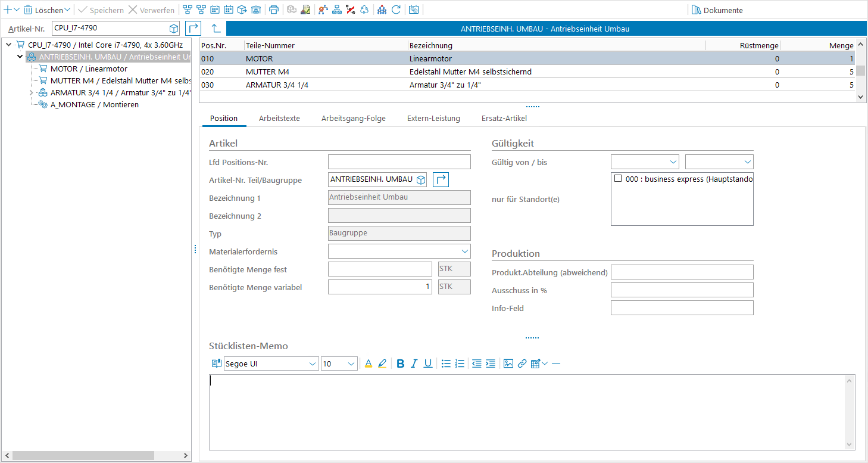Screen dimensions: 868x463
Task: Toggle underline formatting in the memo toolbar
Action: pyautogui.click(x=427, y=363)
